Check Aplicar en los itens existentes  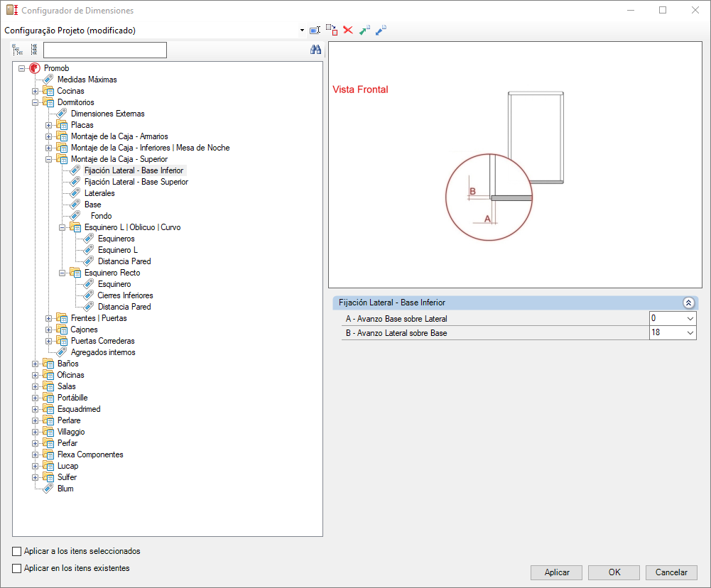[17, 568]
